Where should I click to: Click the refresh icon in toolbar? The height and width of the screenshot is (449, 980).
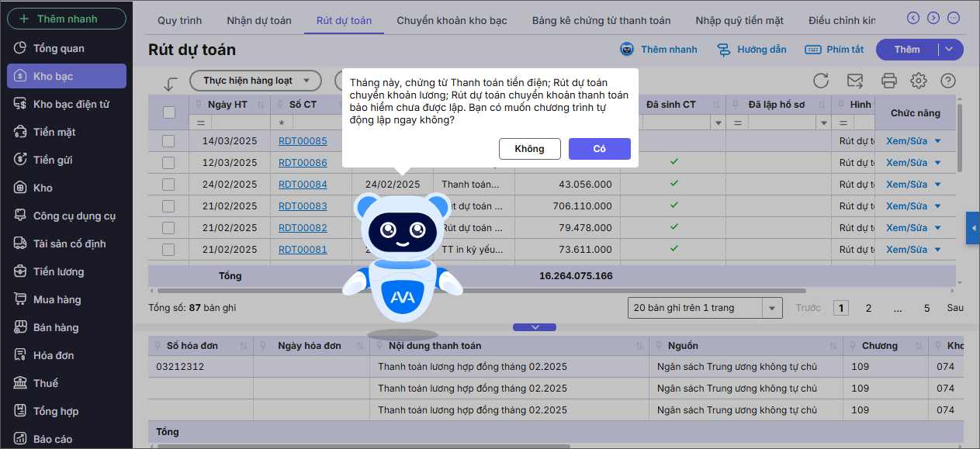pos(821,81)
